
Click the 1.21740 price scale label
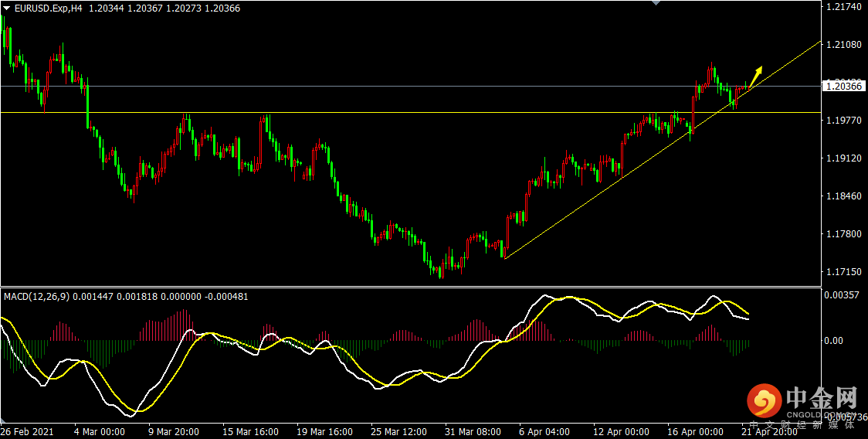point(844,7)
